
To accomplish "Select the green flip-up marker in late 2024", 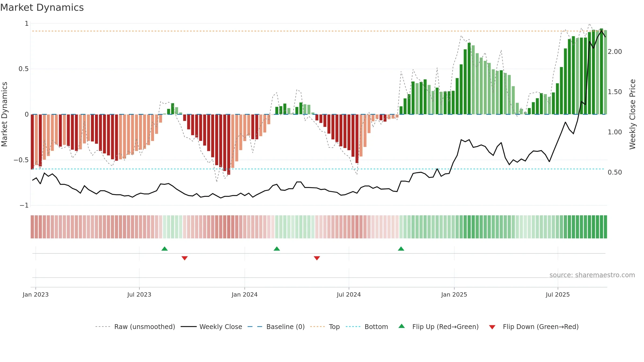I will pyautogui.click(x=401, y=249).
